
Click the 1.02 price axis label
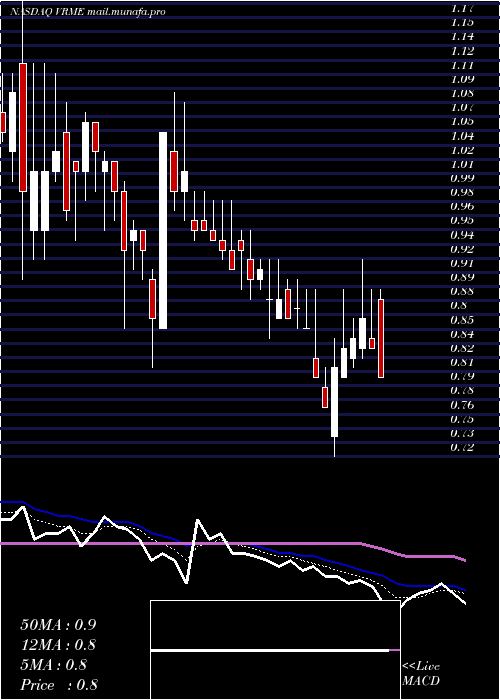[x=462, y=150]
